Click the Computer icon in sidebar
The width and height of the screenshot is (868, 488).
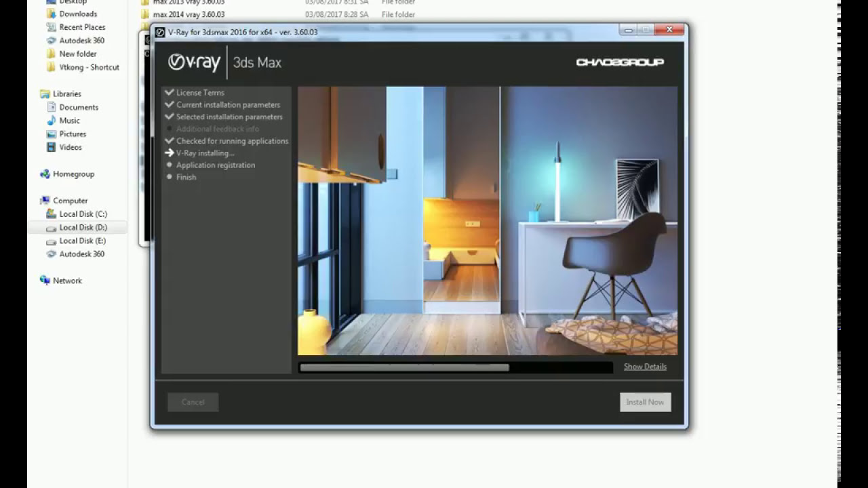[45, 201]
